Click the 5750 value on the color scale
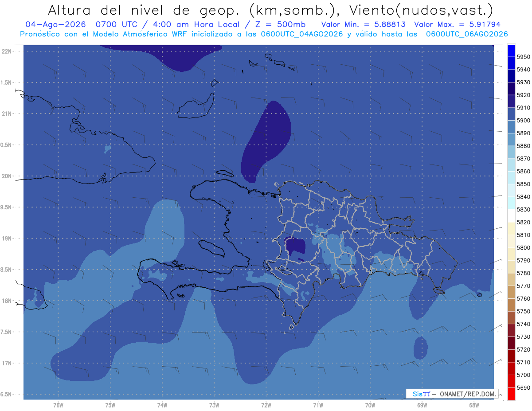Screen dimensions: 532x411 pyautogui.click(x=524, y=311)
